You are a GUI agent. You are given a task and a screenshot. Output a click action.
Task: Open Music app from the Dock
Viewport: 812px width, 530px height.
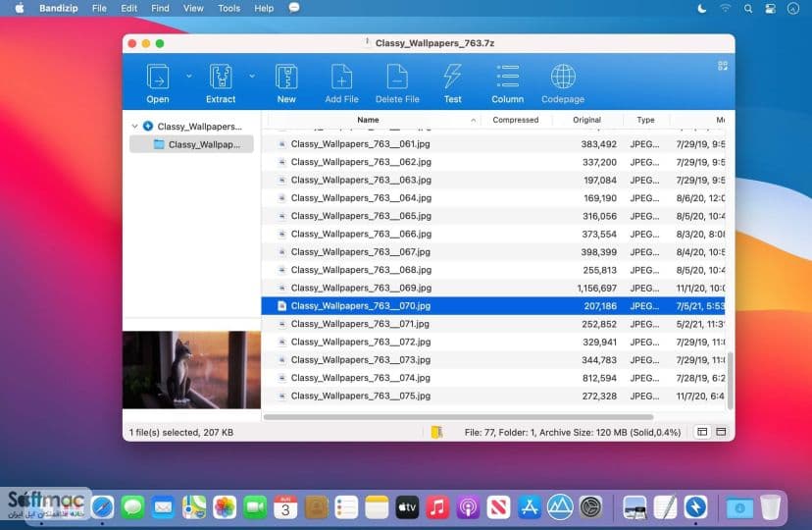437,506
